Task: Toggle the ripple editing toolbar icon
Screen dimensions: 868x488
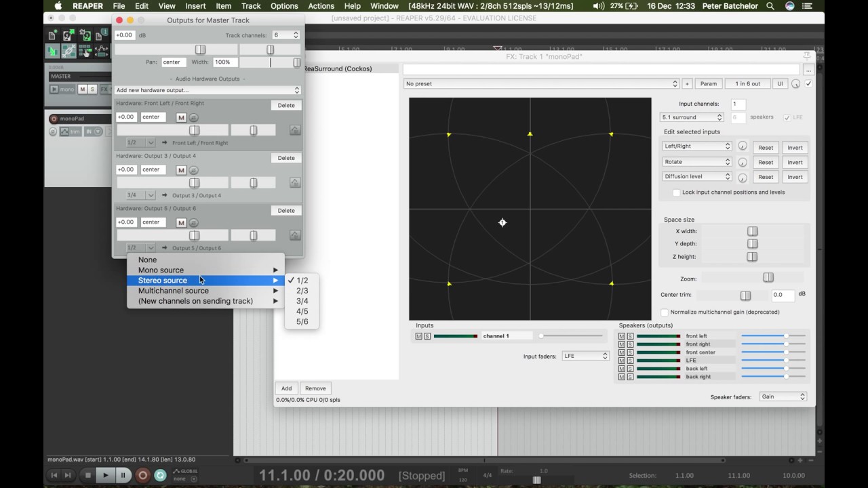Action: [85, 51]
